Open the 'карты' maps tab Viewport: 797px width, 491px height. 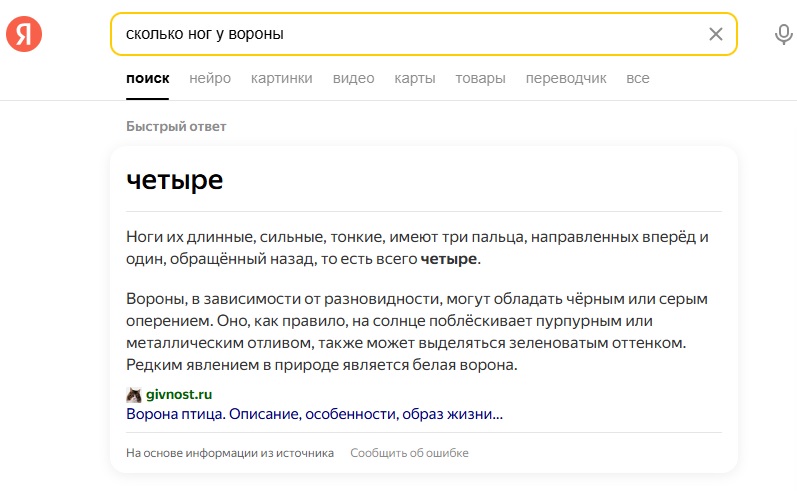[414, 78]
